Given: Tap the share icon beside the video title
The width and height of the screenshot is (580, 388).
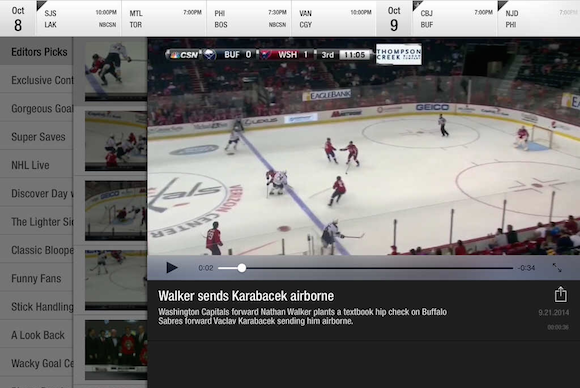Looking at the screenshot, I should [560, 294].
